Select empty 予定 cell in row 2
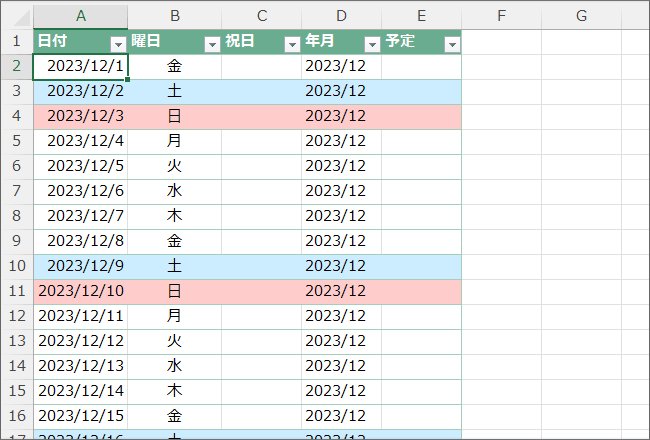 point(422,66)
